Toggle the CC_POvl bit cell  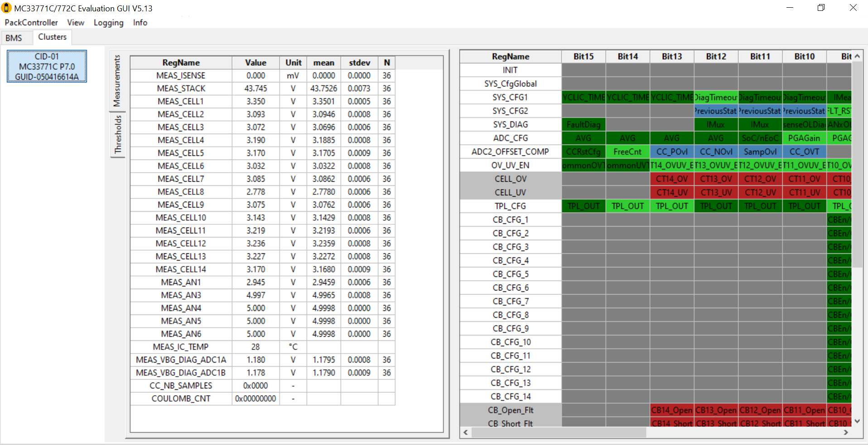click(x=672, y=152)
